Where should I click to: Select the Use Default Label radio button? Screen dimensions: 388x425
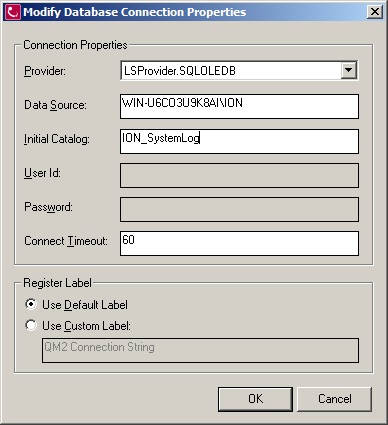pos(31,304)
